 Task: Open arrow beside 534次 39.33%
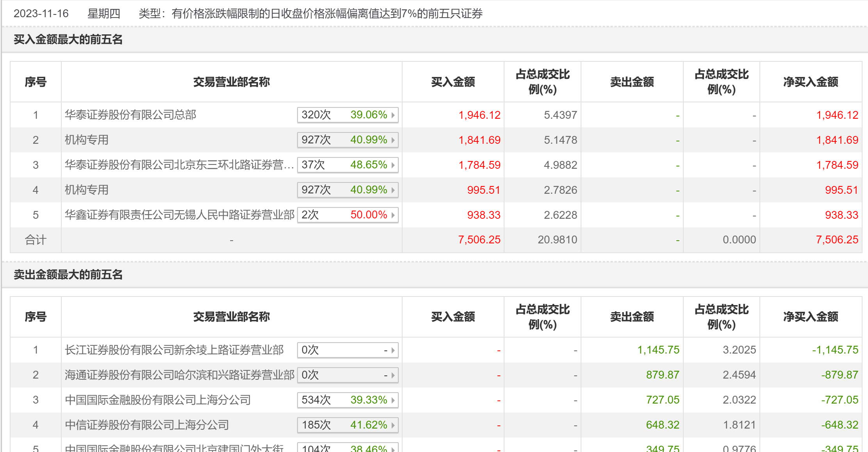pyautogui.click(x=393, y=400)
